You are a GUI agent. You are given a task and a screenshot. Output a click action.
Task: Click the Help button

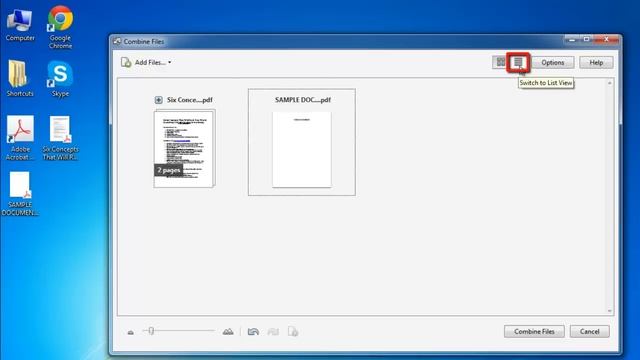pos(596,62)
